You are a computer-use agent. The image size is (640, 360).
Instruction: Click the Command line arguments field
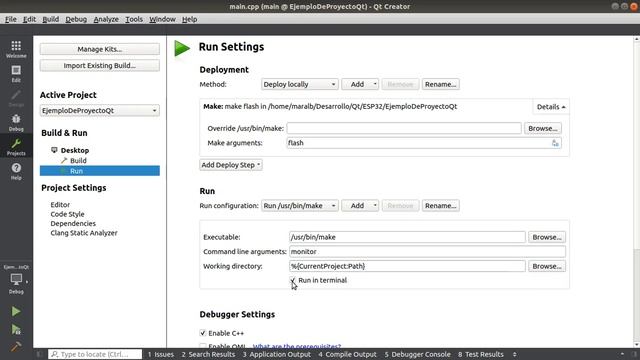pyautogui.click(x=427, y=251)
